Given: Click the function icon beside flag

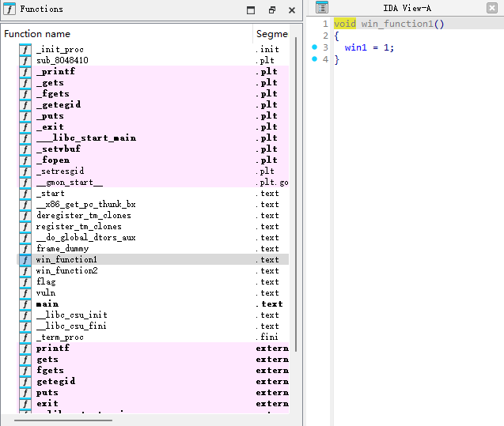Looking at the screenshot, I should click(25, 281).
